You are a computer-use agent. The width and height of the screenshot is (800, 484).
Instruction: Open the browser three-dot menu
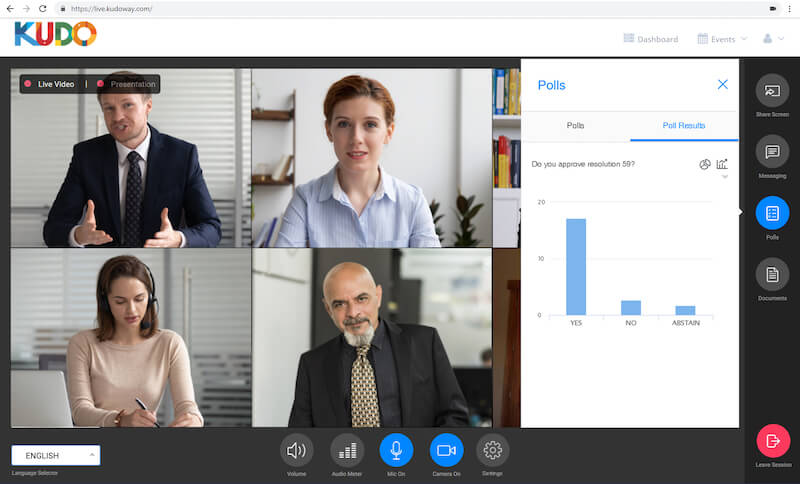pos(789,9)
